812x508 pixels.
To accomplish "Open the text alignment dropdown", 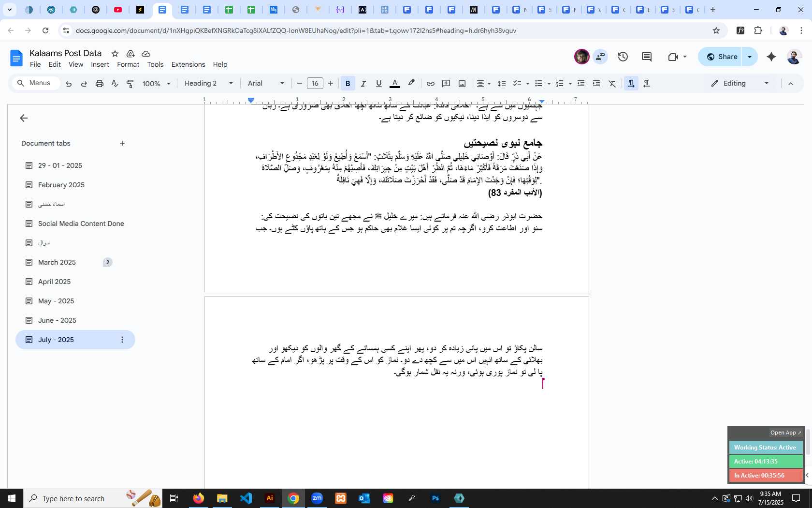I will [484, 84].
